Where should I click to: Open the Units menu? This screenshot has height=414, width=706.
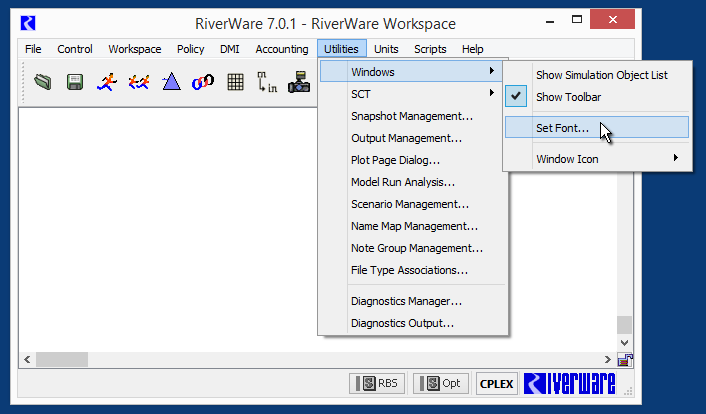[386, 49]
